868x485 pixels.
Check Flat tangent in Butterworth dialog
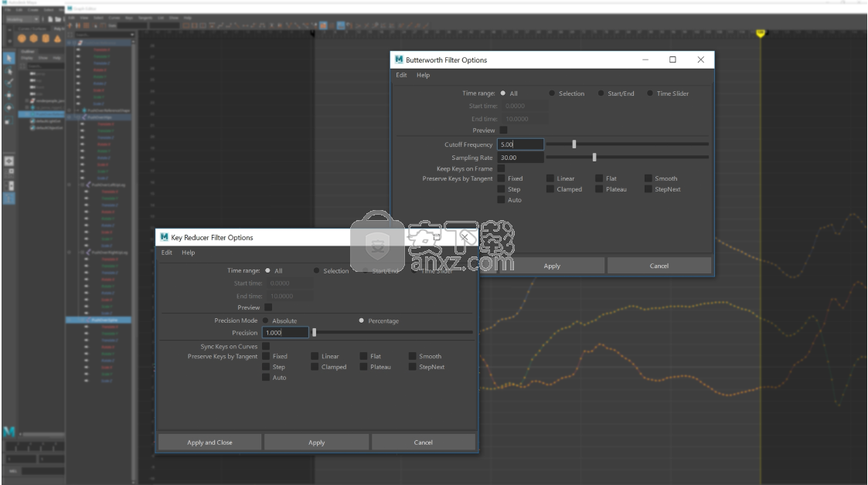pyautogui.click(x=599, y=178)
